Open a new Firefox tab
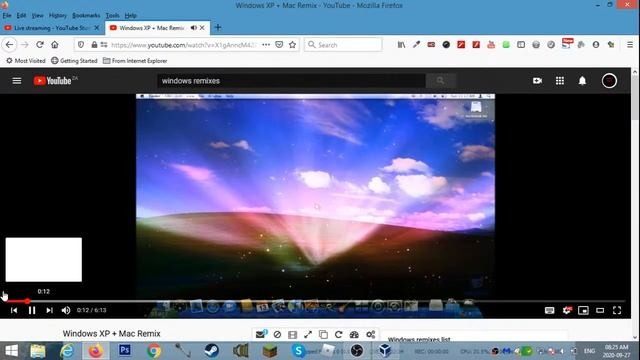This screenshot has height=360, width=640. [x=218, y=27]
